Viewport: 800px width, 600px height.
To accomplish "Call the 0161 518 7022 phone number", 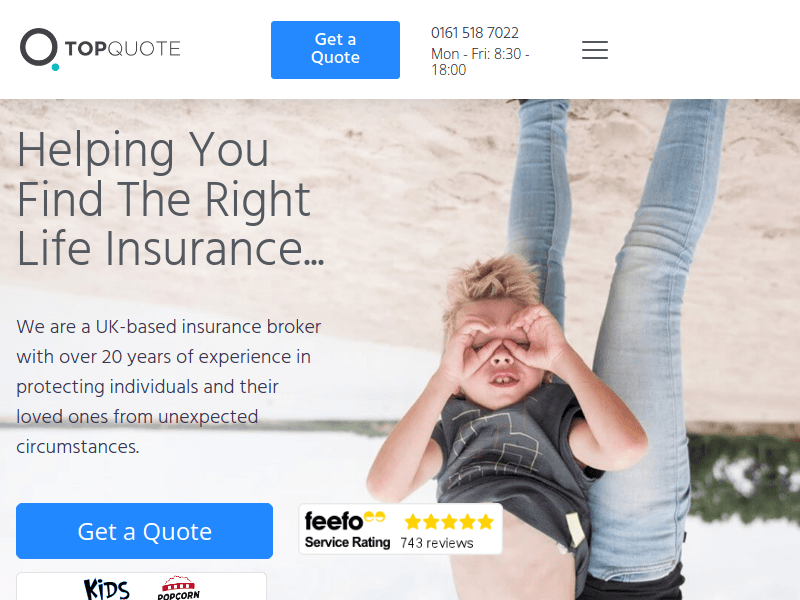I will coord(474,33).
